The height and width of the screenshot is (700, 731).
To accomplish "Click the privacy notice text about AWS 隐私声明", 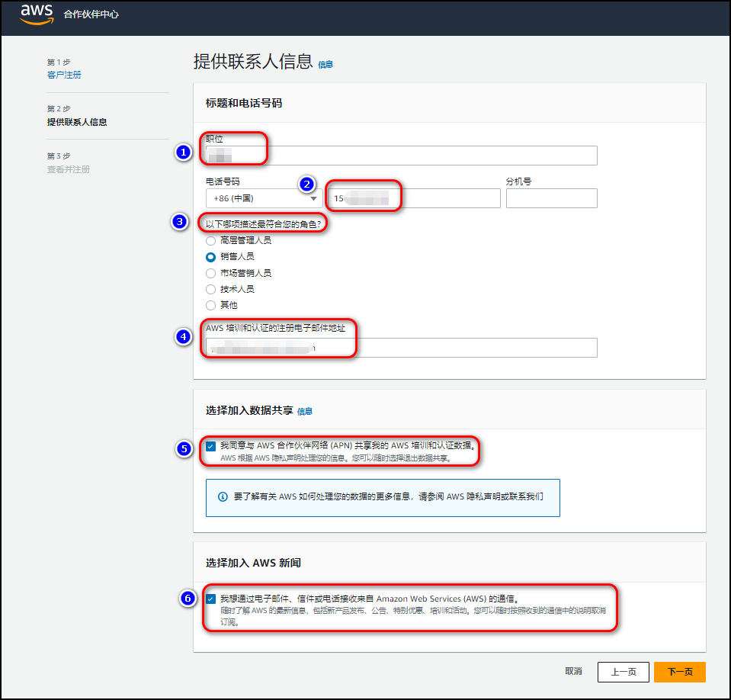I will [x=388, y=496].
